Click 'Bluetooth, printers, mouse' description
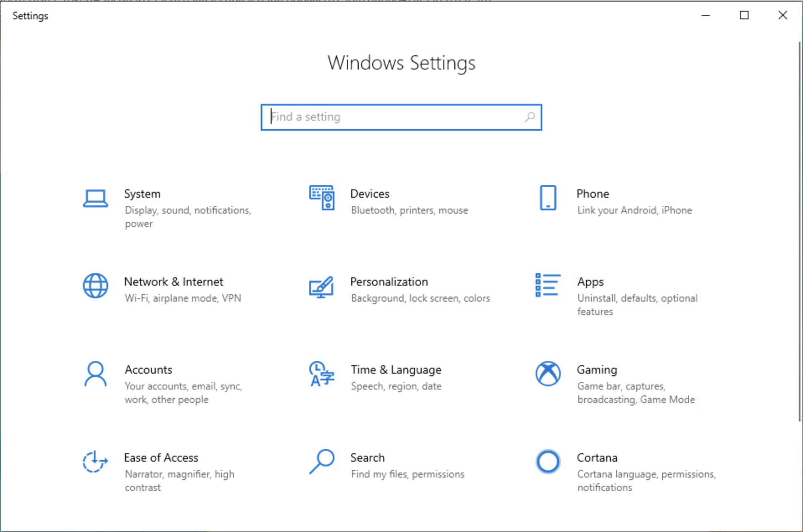 tap(409, 210)
